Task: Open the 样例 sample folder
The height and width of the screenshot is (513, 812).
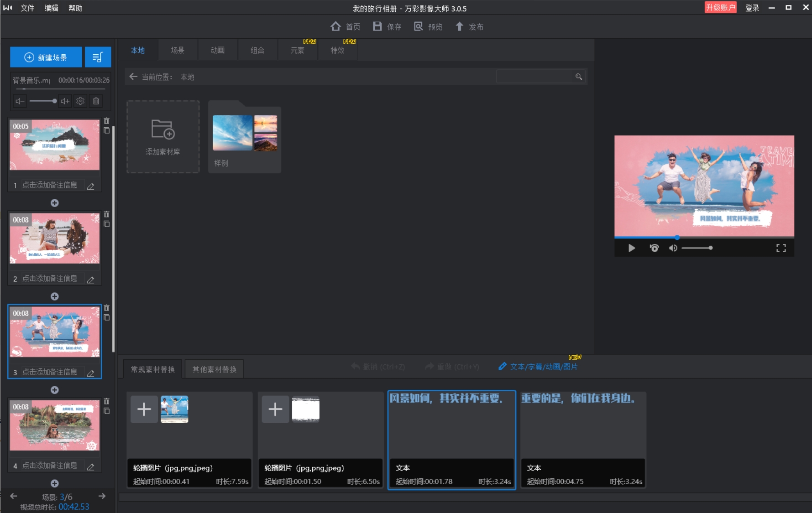Action: (245, 137)
